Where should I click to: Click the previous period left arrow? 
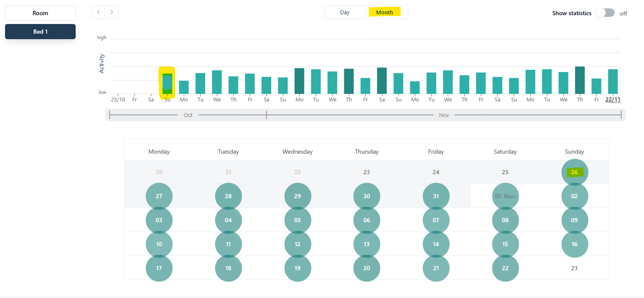(98, 12)
